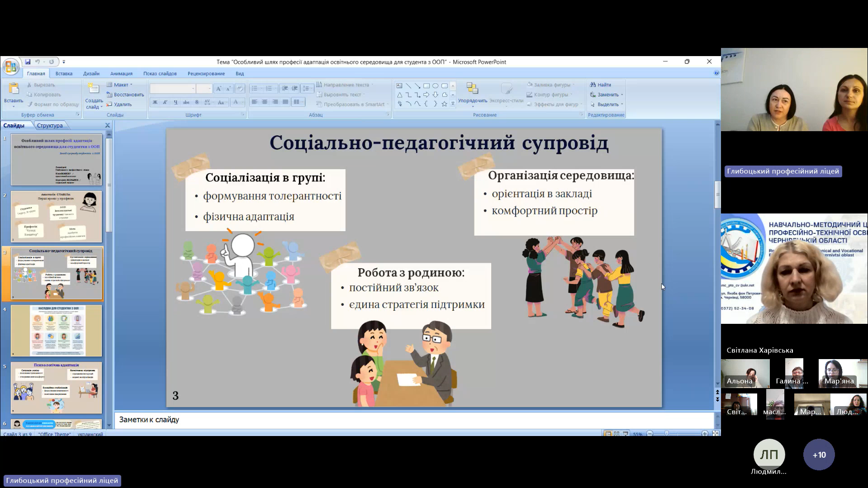The height and width of the screenshot is (488, 868).
Task: Click the Office button logo
Action: point(10,66)
